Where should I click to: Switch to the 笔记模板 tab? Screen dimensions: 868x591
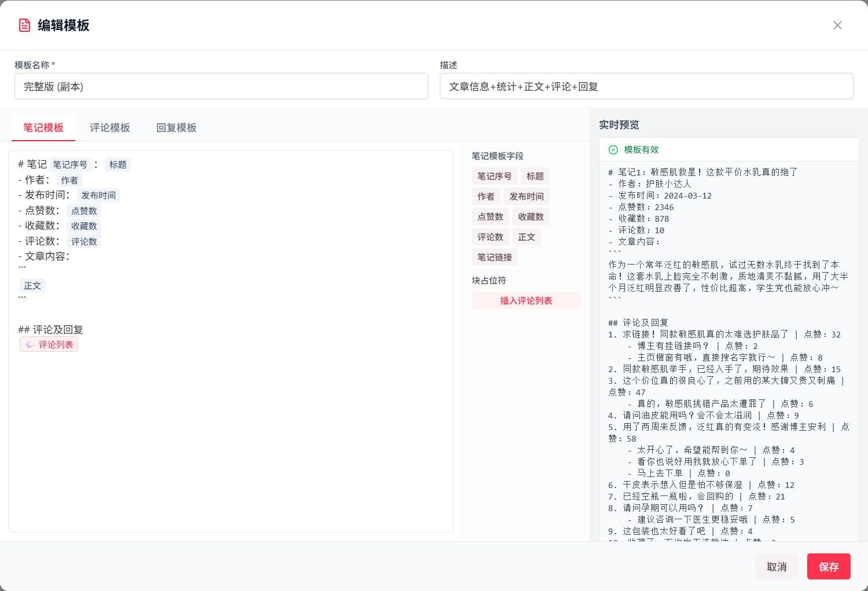coord(43,127)
